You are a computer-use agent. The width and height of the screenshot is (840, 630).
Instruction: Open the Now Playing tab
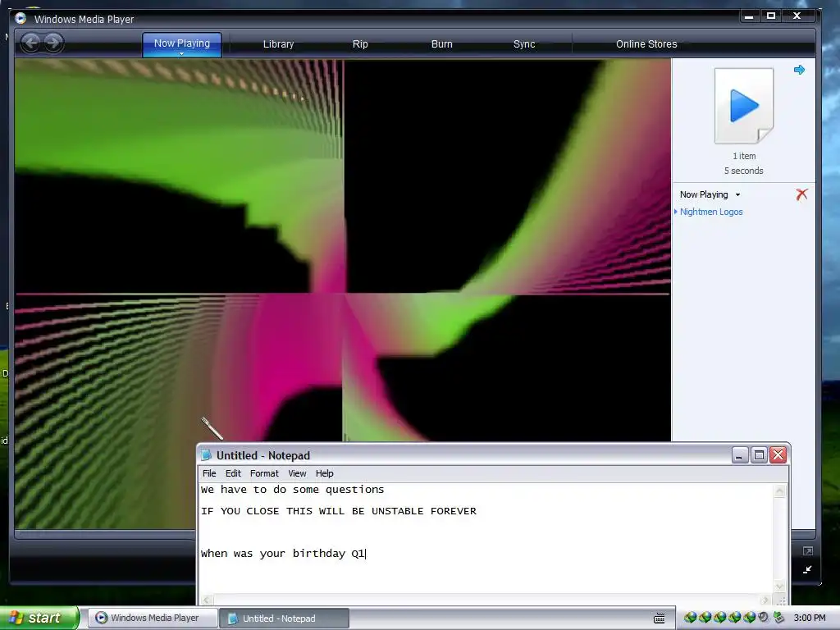point(182,43)
